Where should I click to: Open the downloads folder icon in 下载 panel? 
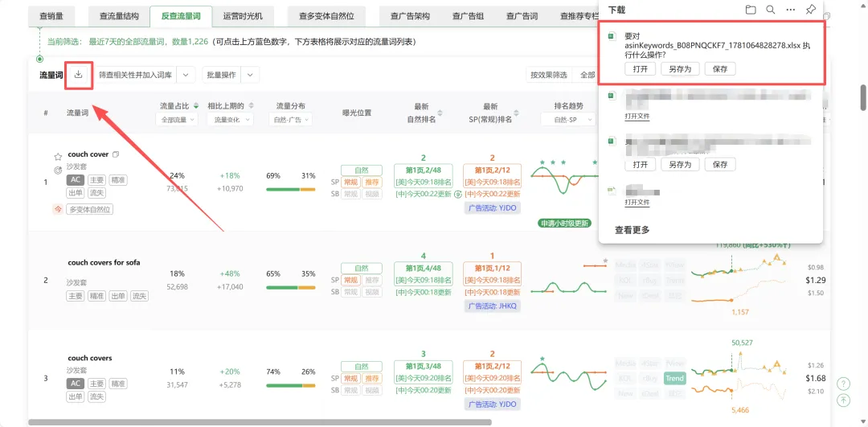[750, 10]
